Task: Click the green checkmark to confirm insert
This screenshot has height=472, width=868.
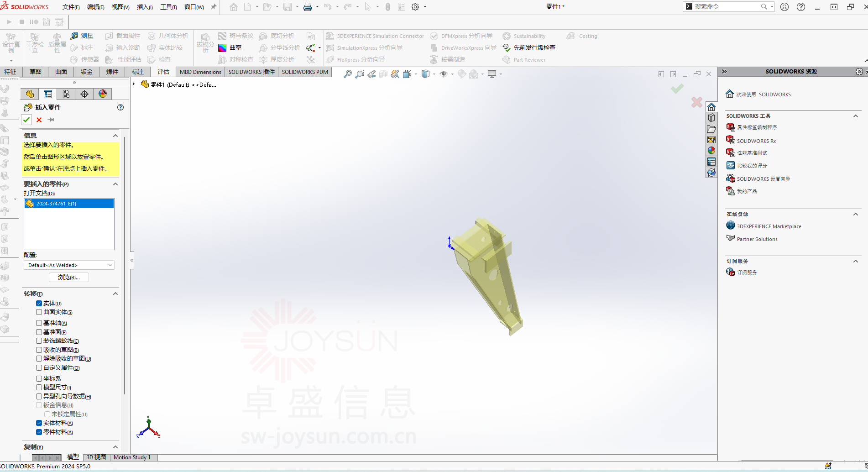Action: point(26,120)
